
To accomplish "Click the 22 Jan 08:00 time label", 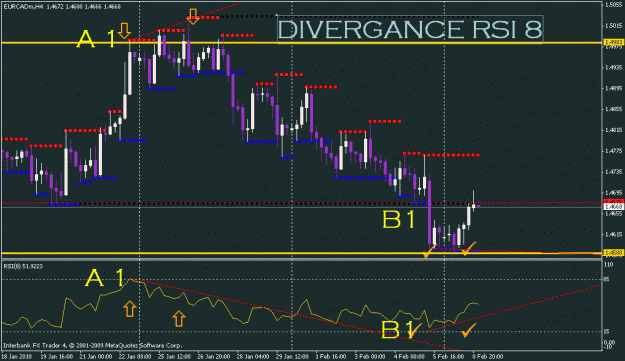I will [x=135, y=356].
